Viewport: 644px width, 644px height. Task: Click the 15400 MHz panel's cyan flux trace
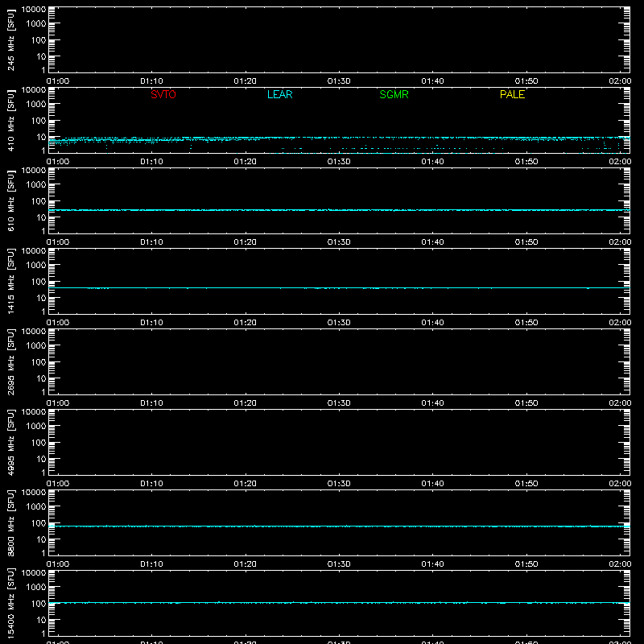point(339,603)
